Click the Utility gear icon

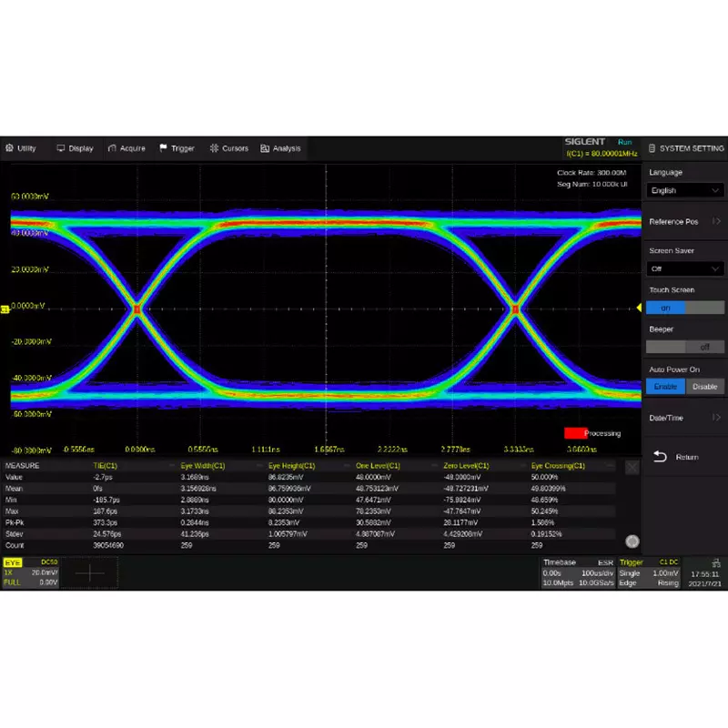[x=9, y=148]
